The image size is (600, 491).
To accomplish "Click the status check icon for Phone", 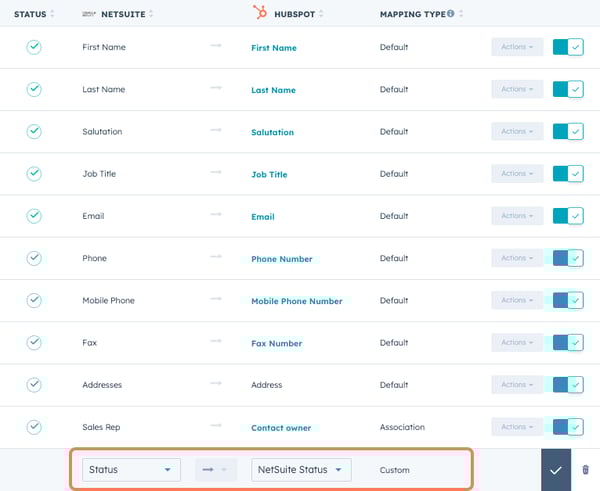I will point(34,258).
